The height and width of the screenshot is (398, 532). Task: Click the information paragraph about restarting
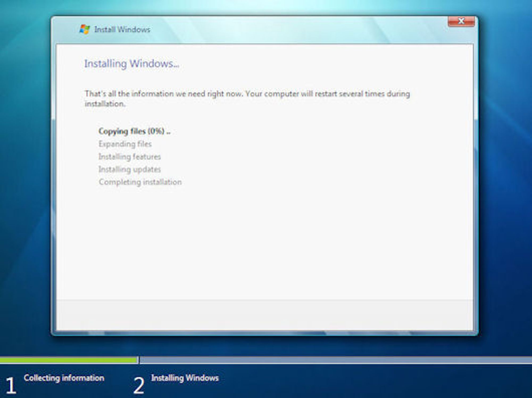[x=247, y=99]
